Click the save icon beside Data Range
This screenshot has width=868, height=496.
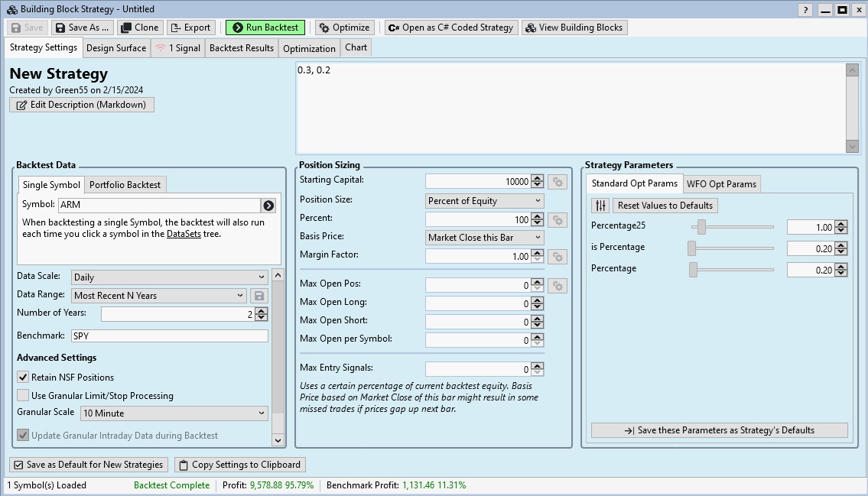(258, 296)
